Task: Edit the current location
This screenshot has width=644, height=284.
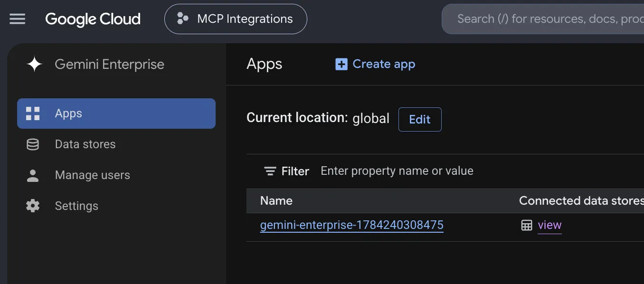Action: (420, 119)
